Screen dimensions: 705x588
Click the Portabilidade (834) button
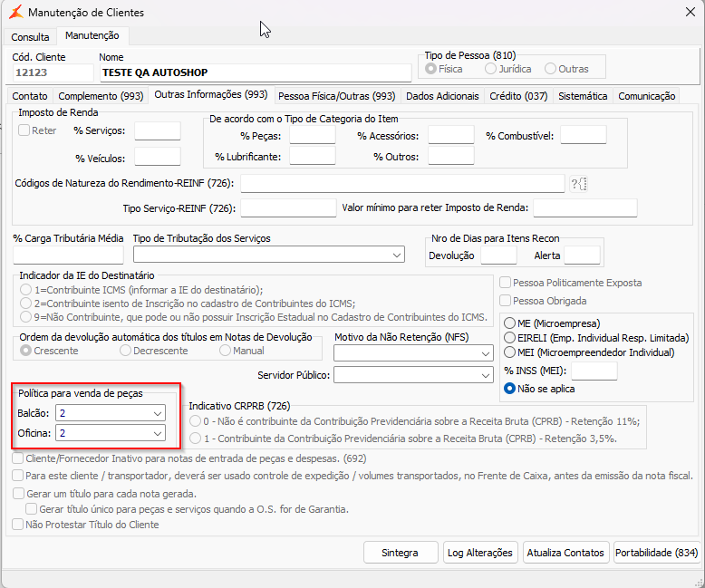(x=656, y=553)
